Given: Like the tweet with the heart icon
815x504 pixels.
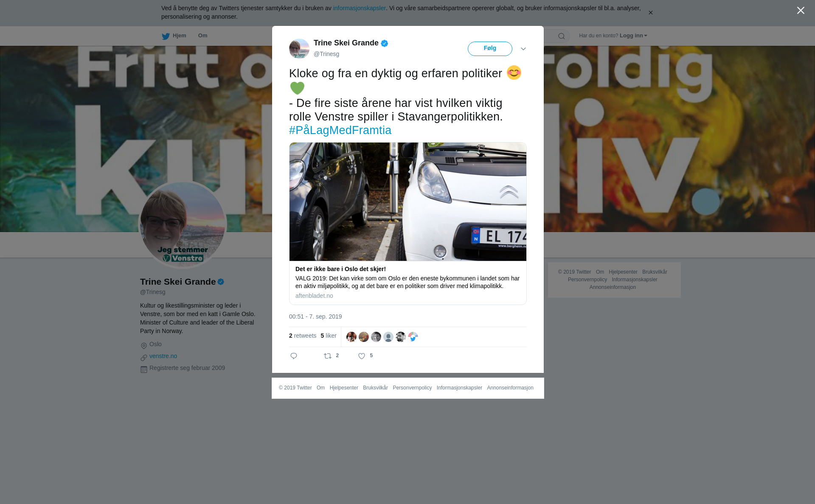Looking at the screenshot, I should coord(362,356).
